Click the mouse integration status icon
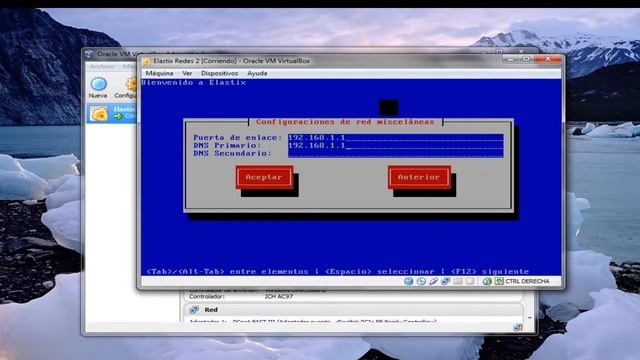This screenshot has height=360, width=640. point(487,281)
